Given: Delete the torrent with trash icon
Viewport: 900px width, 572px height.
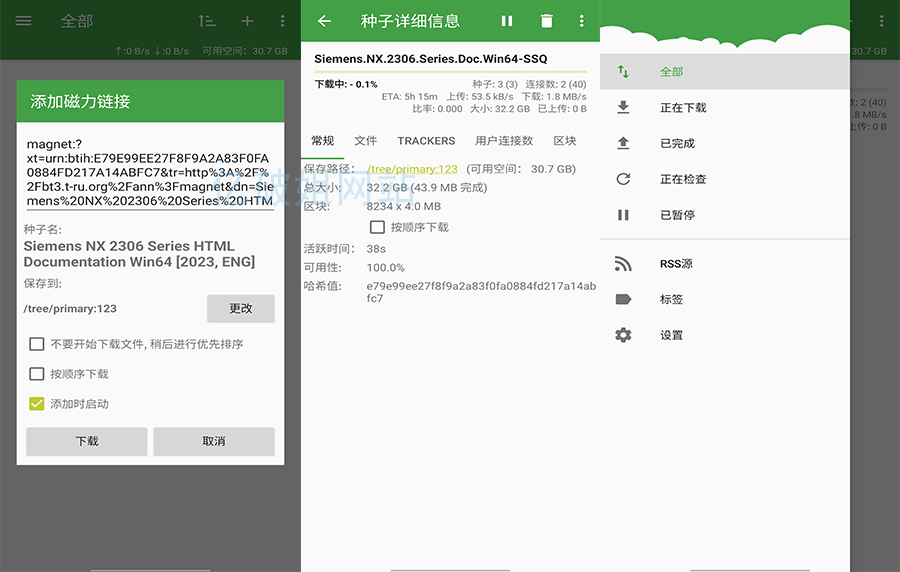Looking at the screenshot, I should [x=546, y=21].
